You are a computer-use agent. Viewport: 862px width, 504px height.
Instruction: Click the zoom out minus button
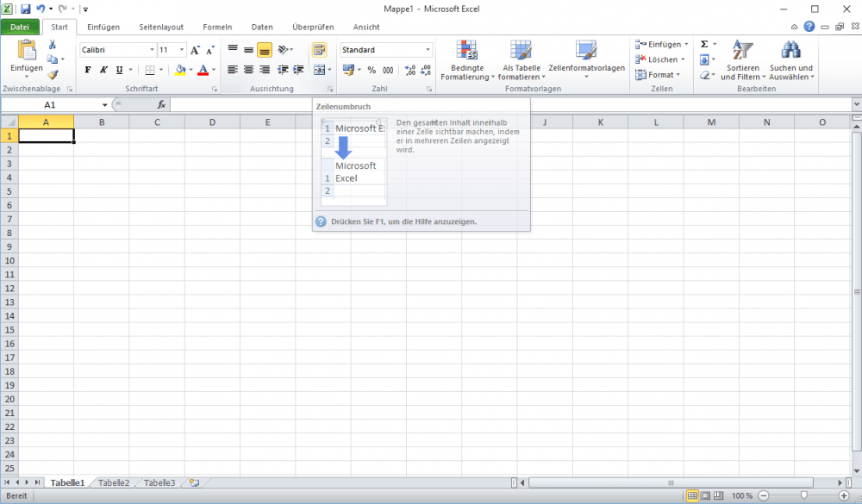click(x=763, y=495)
